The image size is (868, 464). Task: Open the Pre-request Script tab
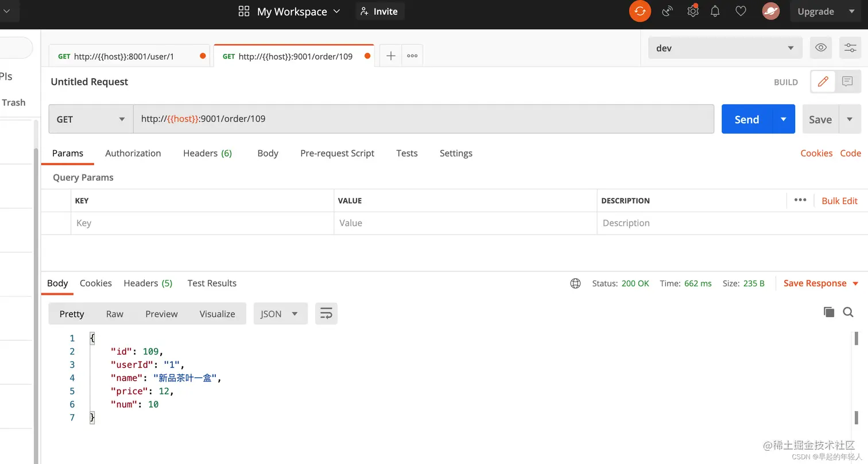coord(337,153)
